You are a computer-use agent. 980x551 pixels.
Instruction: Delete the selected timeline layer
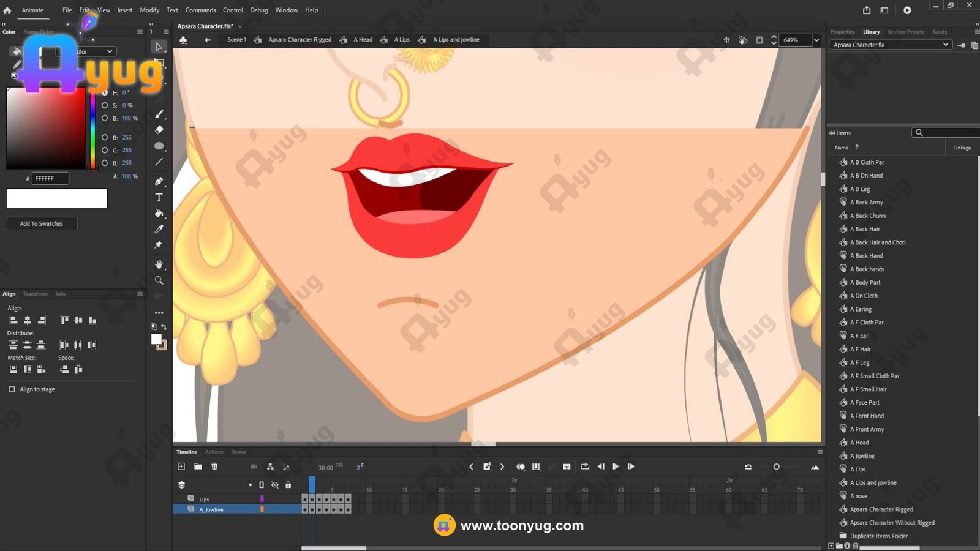point(214,467)
